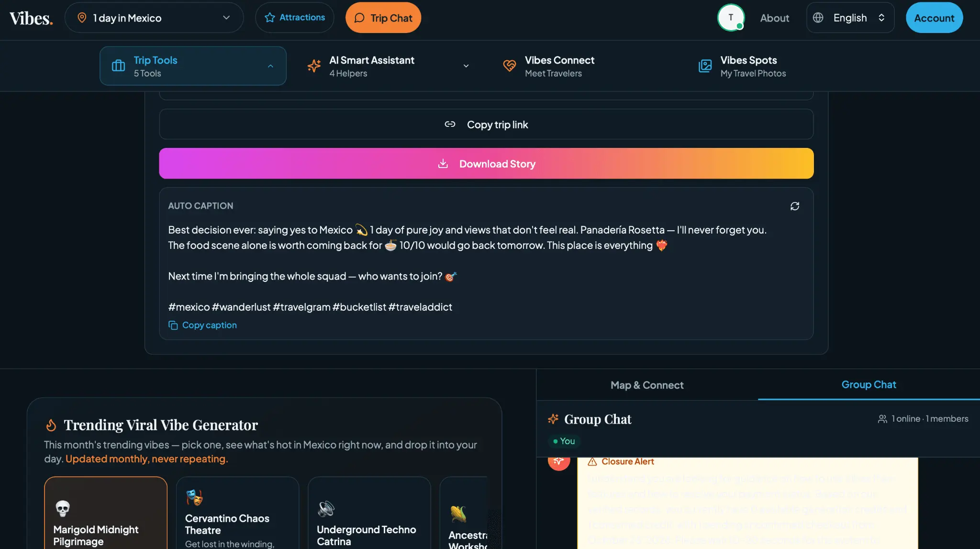The width and height of the screenshot is (980, 549).
Task: Open the English language selector
Action: pyautogui.click(x=850, y=18)
